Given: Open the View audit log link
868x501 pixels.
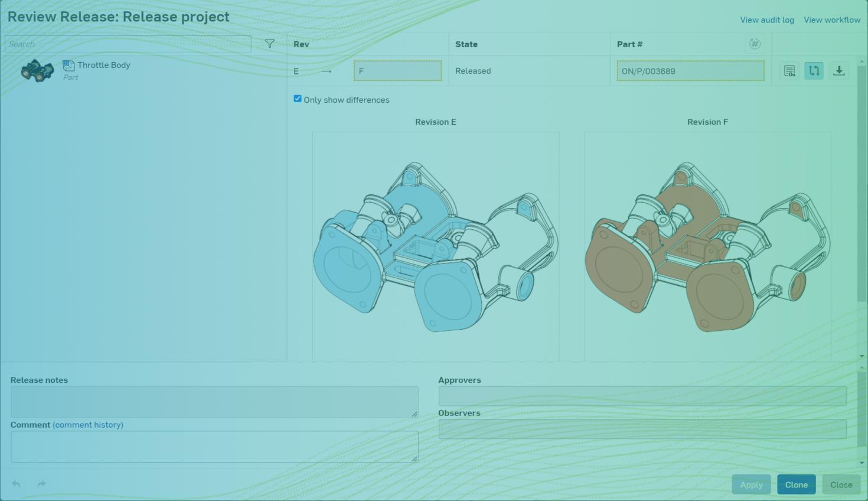Looking at the screenshot, I should pos(766,20).
